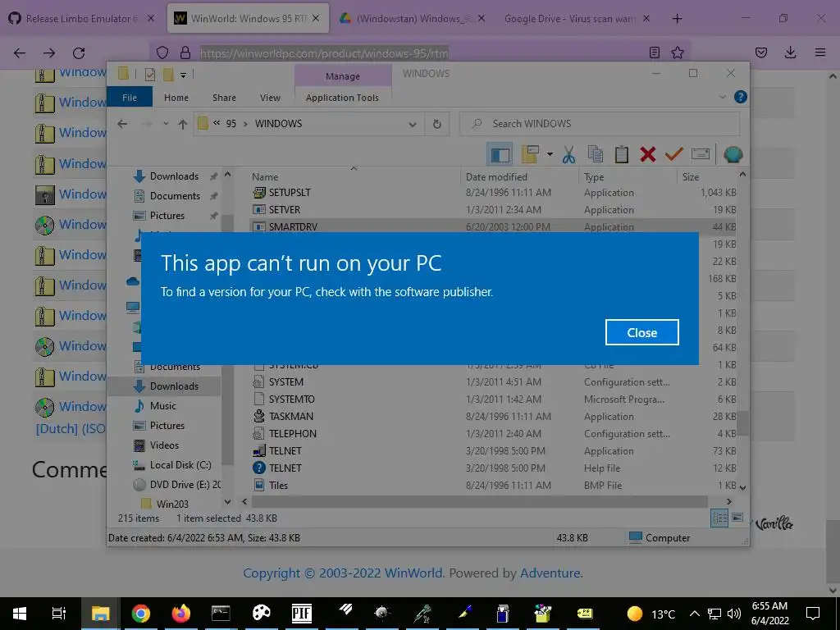The height and width of the screenshot is (630, 840).
Task: Click the horizontal scrollbar of the file list
Action: [479, 501]
